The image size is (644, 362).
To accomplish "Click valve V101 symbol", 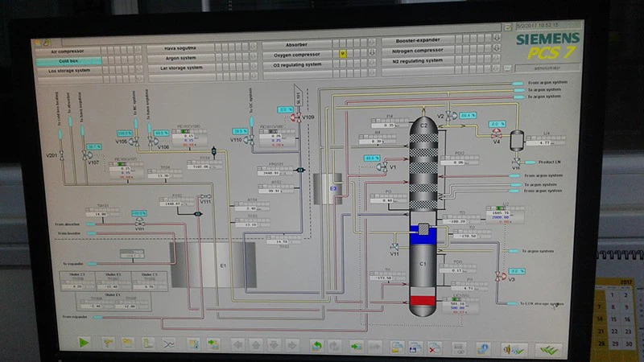I will (139, 223).
